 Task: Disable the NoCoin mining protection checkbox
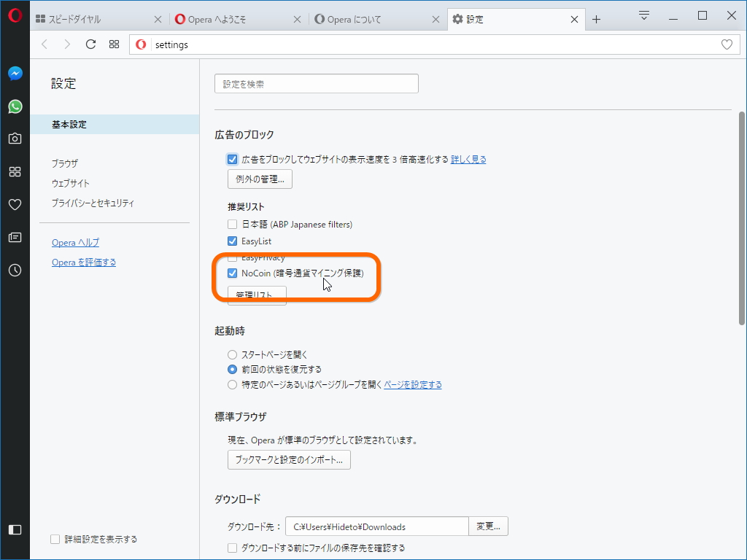tap(232, 273)
